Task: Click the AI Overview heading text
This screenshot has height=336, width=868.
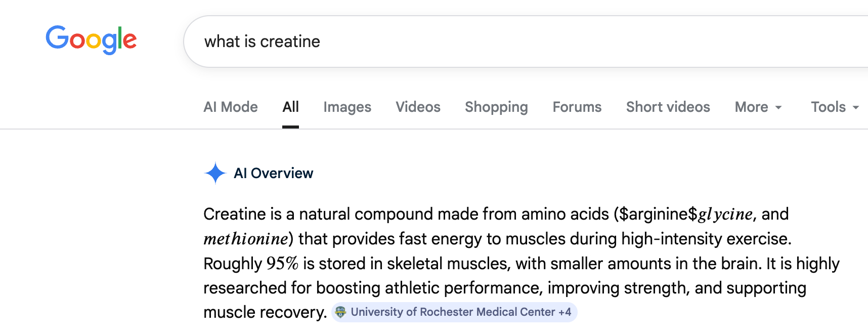Action: click(273, 173)
